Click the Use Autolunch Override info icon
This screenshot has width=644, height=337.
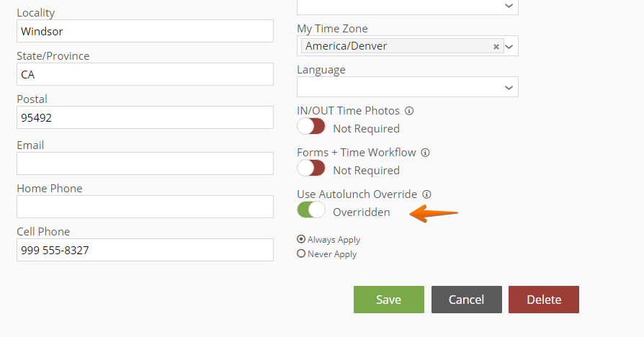(x=426, y=194)
